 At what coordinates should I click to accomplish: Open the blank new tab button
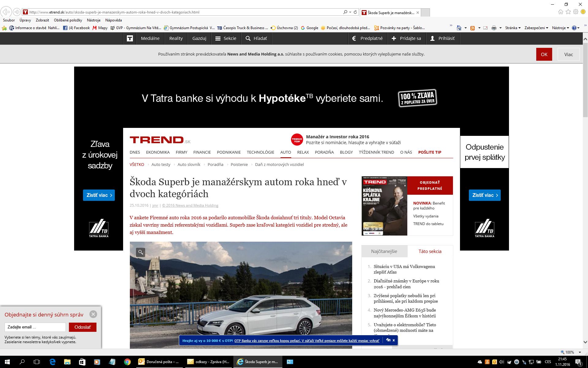click(425, 13)
